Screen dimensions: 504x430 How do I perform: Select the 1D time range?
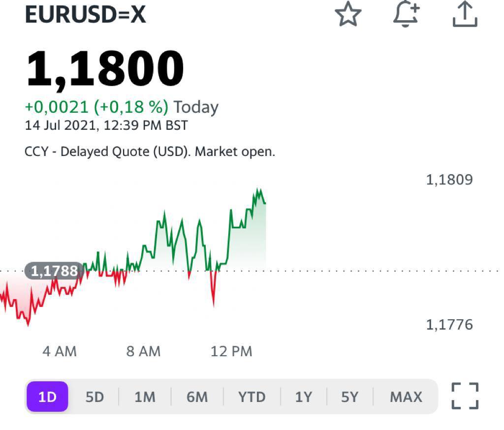click(x=47, y=397)
